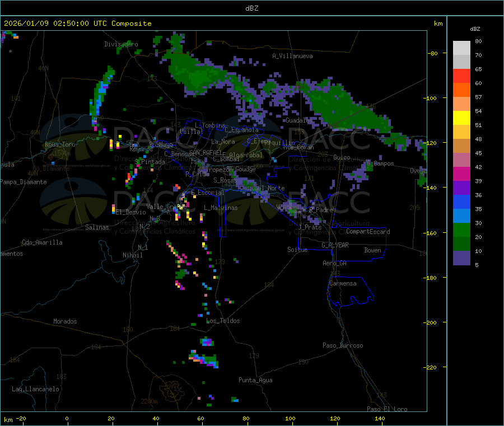Select the Salinas location label

point(97,227)
